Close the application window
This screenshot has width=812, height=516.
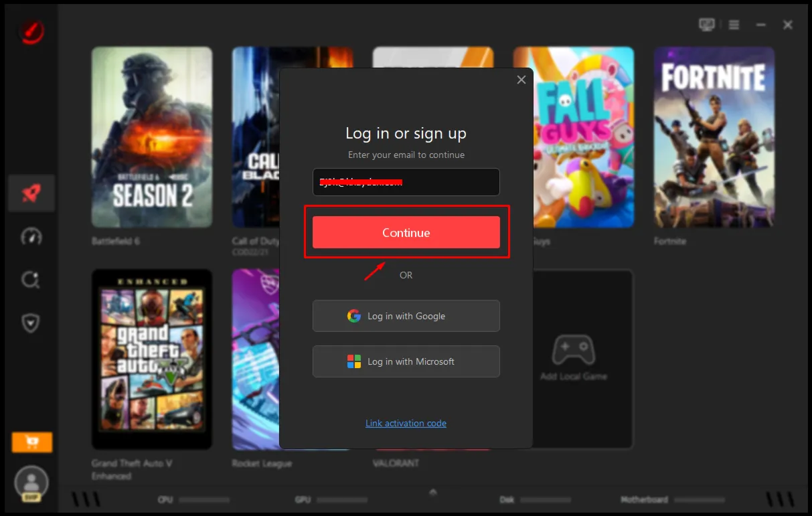(788, 25)
